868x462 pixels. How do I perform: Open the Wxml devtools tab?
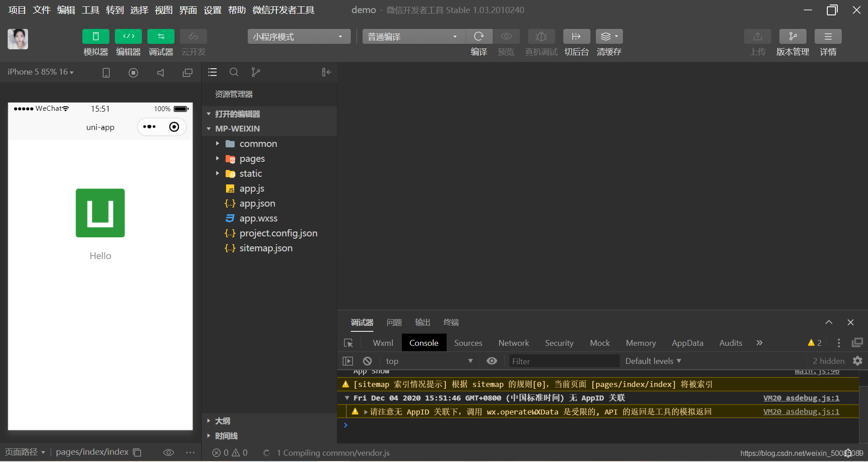pos(383,343)
